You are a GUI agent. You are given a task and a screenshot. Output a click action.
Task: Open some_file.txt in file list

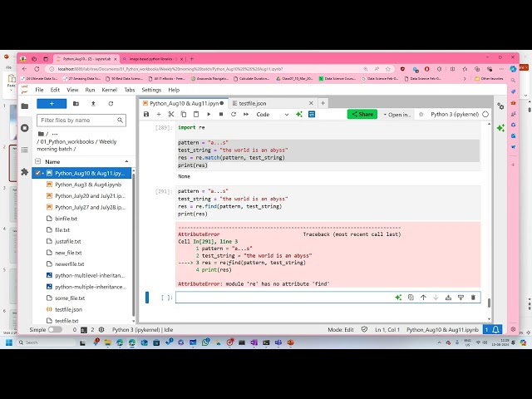coord(70,298)
